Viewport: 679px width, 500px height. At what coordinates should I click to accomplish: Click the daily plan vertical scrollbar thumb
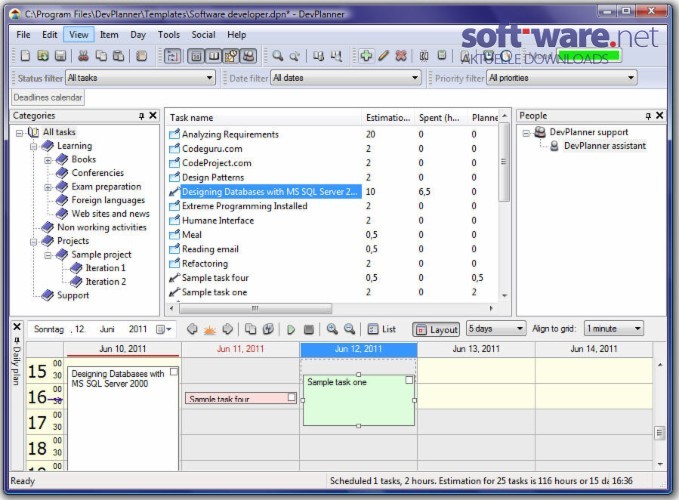[659, 432]
